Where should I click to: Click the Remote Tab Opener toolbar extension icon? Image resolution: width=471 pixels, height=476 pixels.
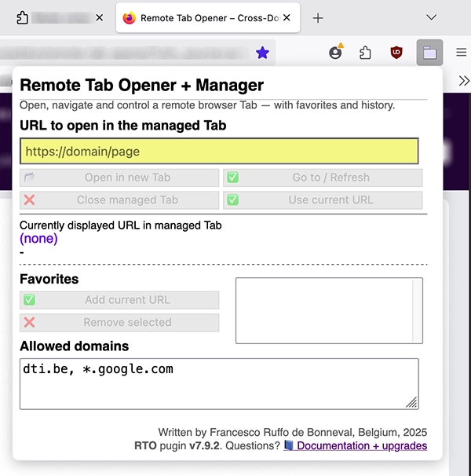(x=429, y=53)
